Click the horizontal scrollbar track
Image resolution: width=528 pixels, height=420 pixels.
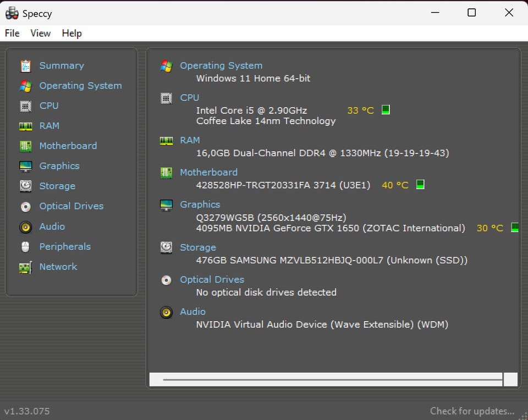(x=330, y=379)
